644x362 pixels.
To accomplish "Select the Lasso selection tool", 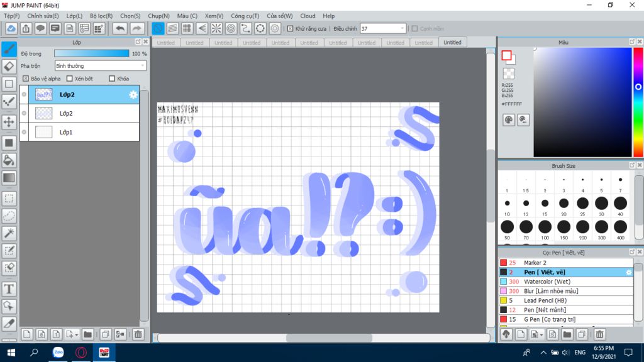I will tap(9, 216).
